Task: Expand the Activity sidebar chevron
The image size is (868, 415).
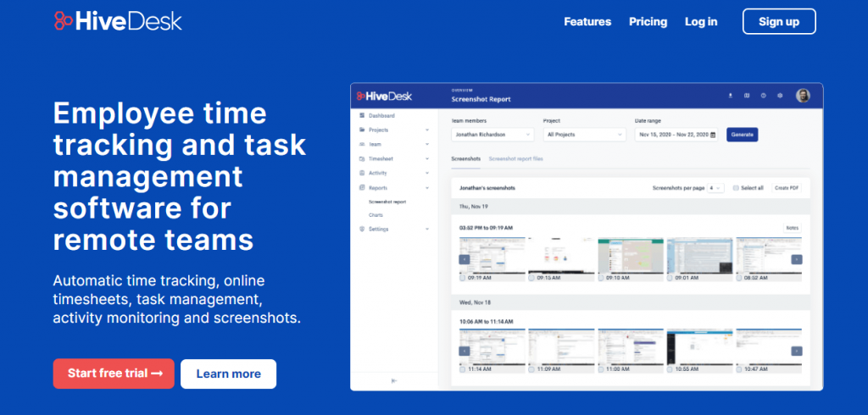Action: (427, 173)
